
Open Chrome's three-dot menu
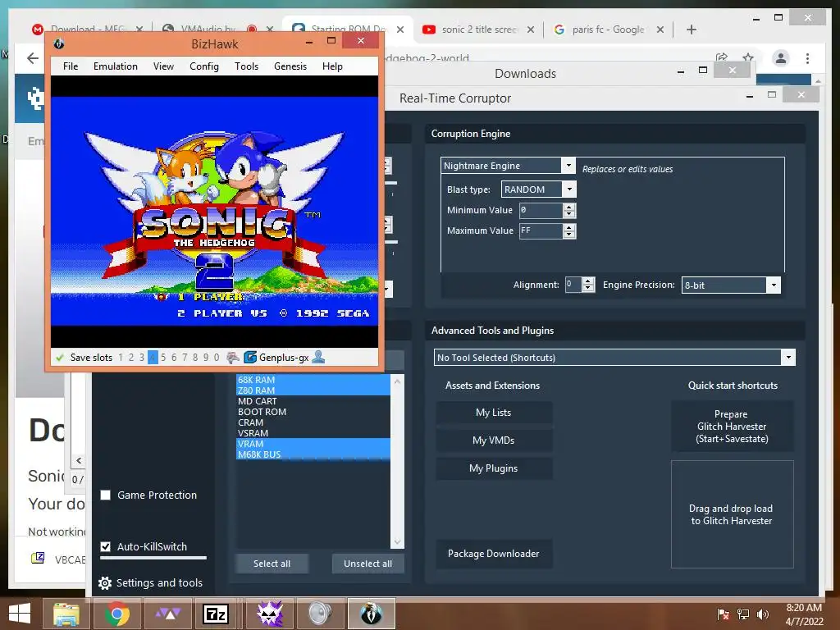pos(807,58)
